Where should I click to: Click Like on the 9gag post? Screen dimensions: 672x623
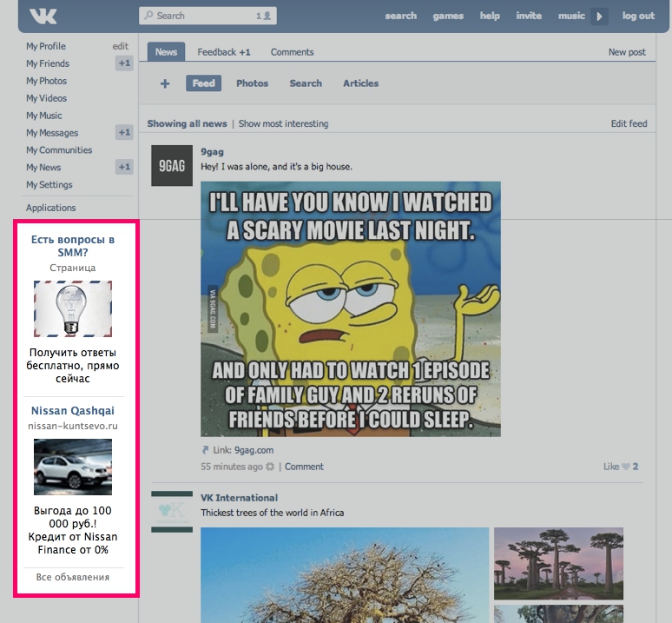[611, 467]
